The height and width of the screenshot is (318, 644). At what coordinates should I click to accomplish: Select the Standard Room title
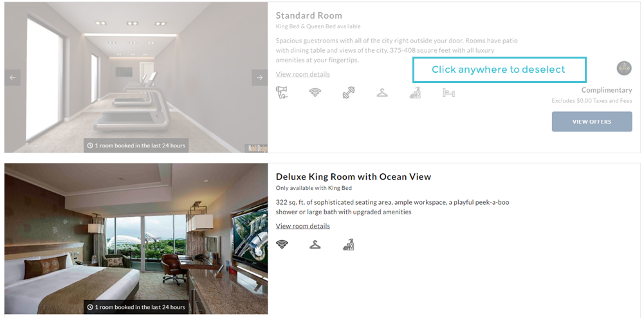click(x=309, y=15)
